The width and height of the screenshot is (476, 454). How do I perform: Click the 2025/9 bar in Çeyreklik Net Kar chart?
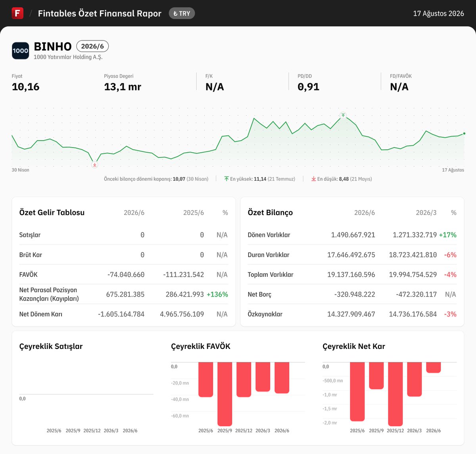pyautogui.click(x=376, y=375)
